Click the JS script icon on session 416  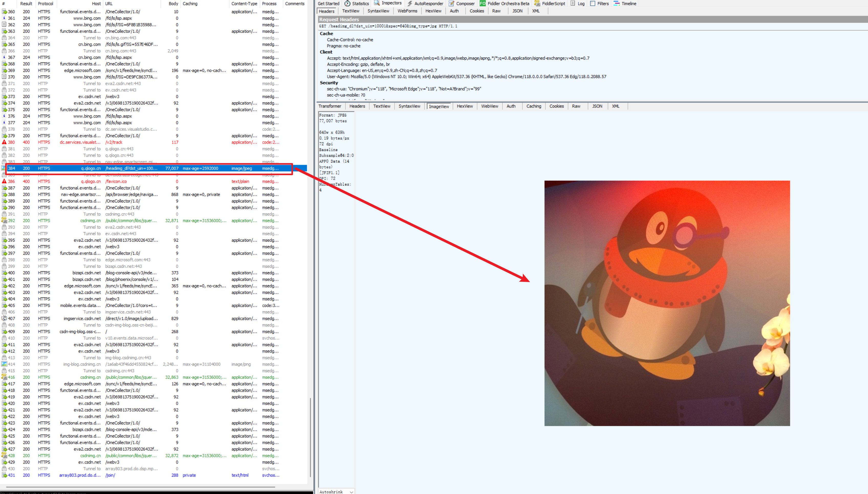click(x=4, y=377)
